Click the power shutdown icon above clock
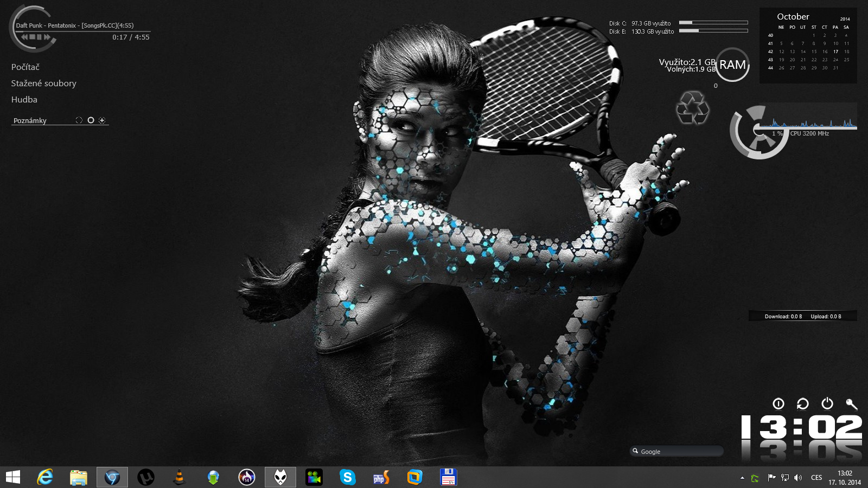Viewport: 868px width, 488px height. [x=827, y=403]
